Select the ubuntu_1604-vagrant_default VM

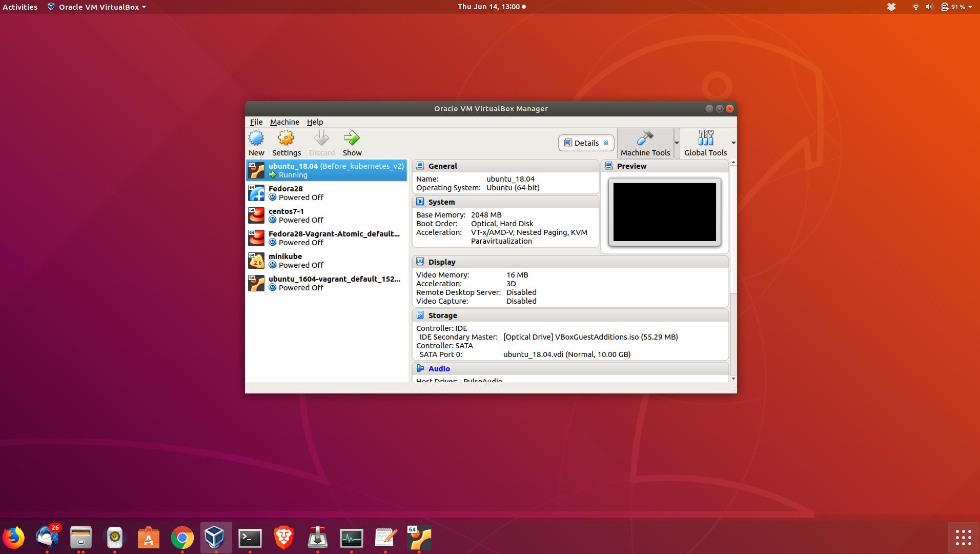coord(326,283)
